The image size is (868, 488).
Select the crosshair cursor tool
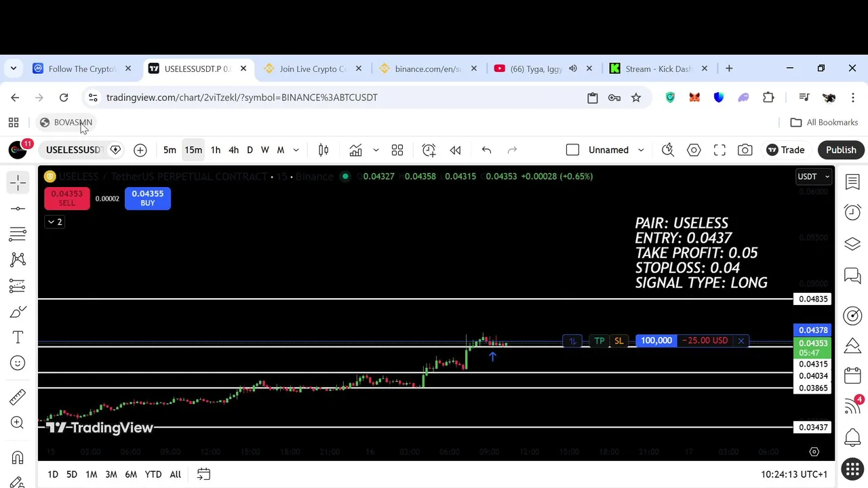[x=18, y=182]
